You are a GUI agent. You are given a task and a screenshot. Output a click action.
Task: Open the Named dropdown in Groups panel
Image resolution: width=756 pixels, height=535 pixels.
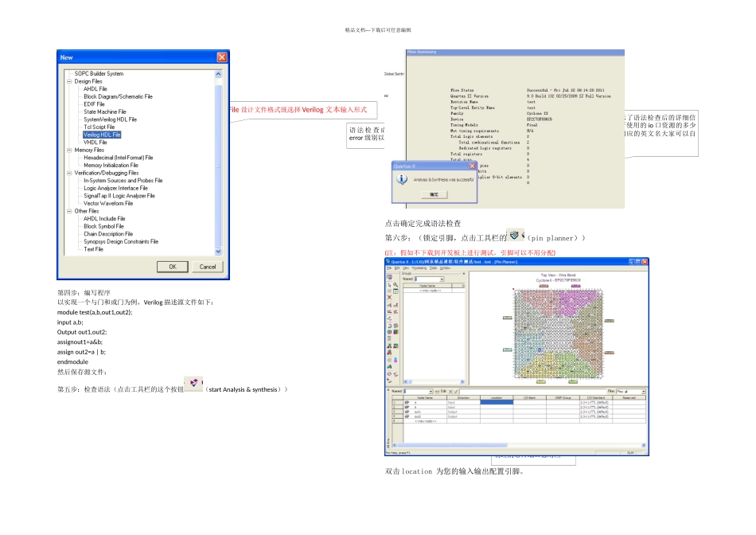point(442,279)
